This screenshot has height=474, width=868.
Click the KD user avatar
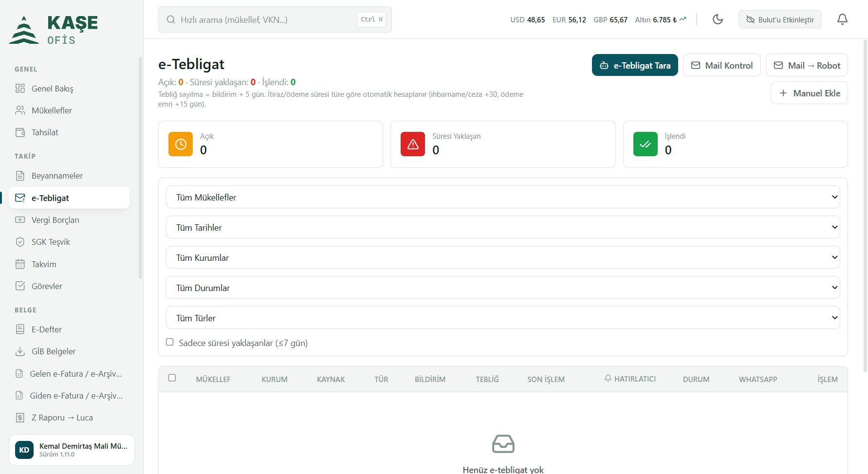tap(24, 450)
